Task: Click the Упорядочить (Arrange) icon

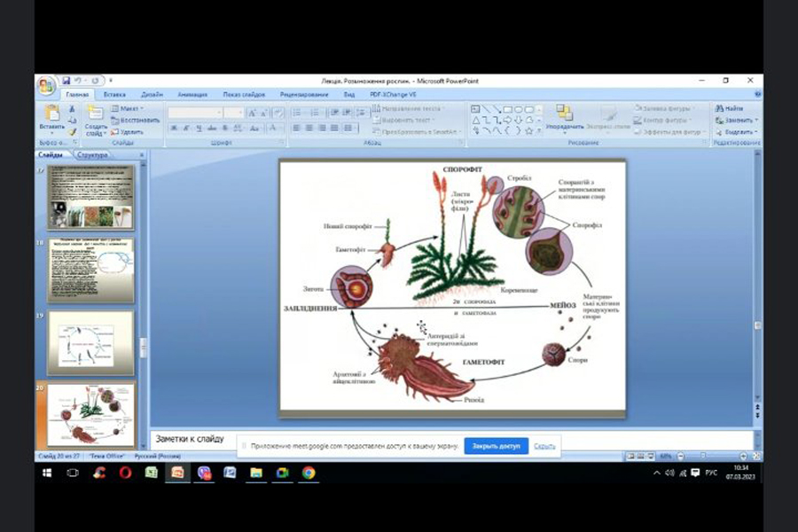Action: click(x=564, y=114)
